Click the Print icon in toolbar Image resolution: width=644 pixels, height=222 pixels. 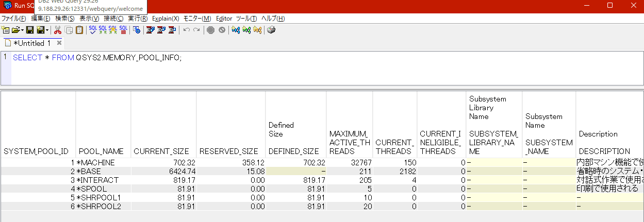coord(271,30)
